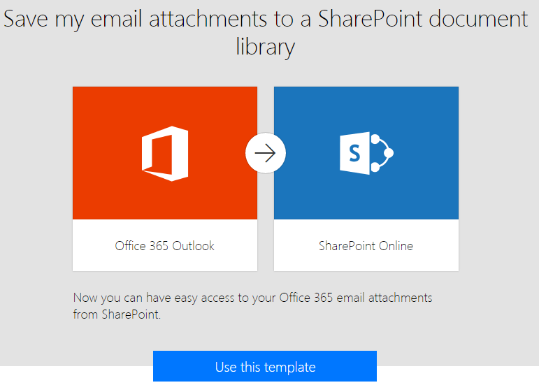Screen dimensions: 539x392
Task: Click the white Office logo icon
Action: [x=165, y=154]
